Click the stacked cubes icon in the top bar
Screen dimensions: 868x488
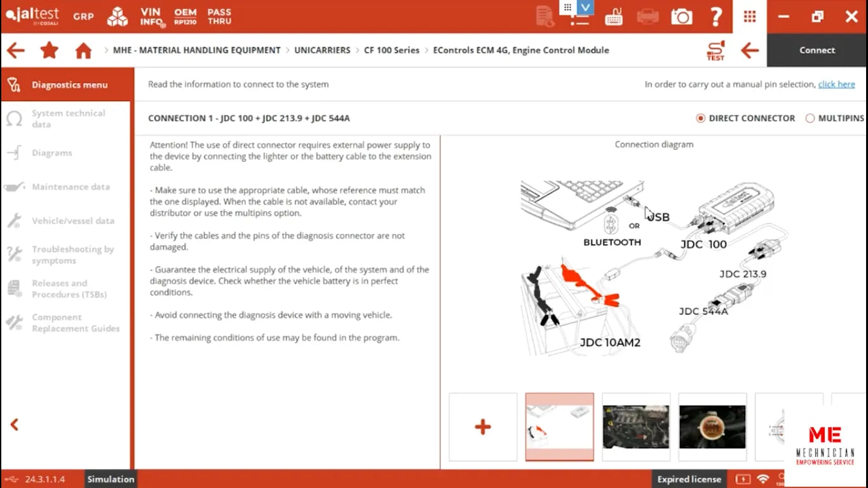coord(117,17)
